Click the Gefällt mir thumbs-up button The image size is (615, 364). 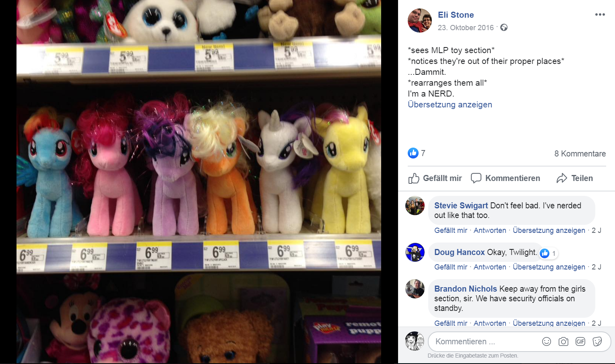coord(435,178)
